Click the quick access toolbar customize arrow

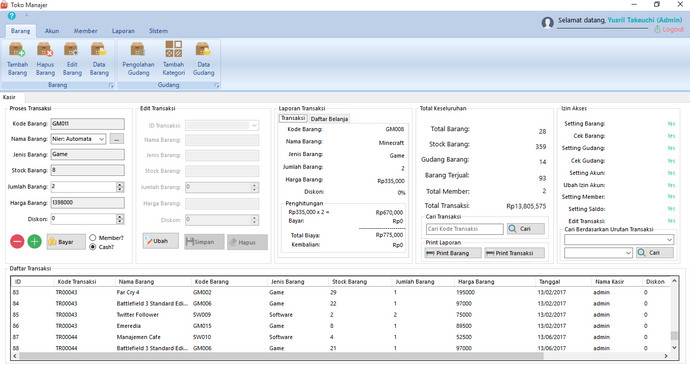click(26, 15)
